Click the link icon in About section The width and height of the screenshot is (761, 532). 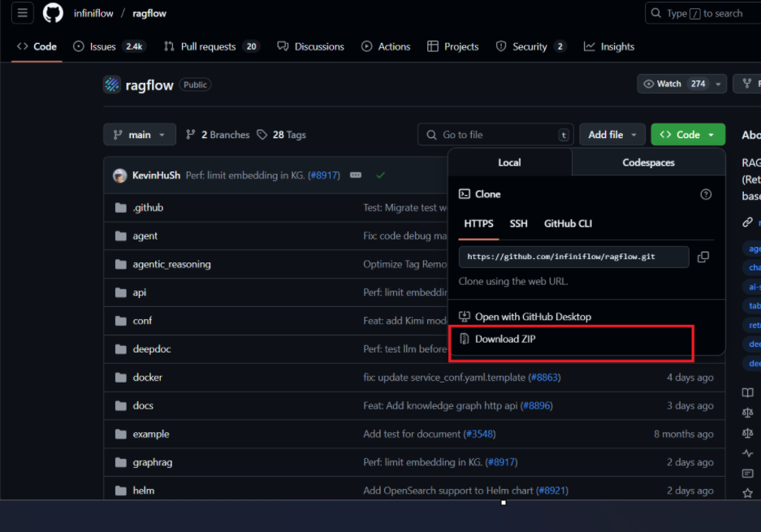coord(747,223)
